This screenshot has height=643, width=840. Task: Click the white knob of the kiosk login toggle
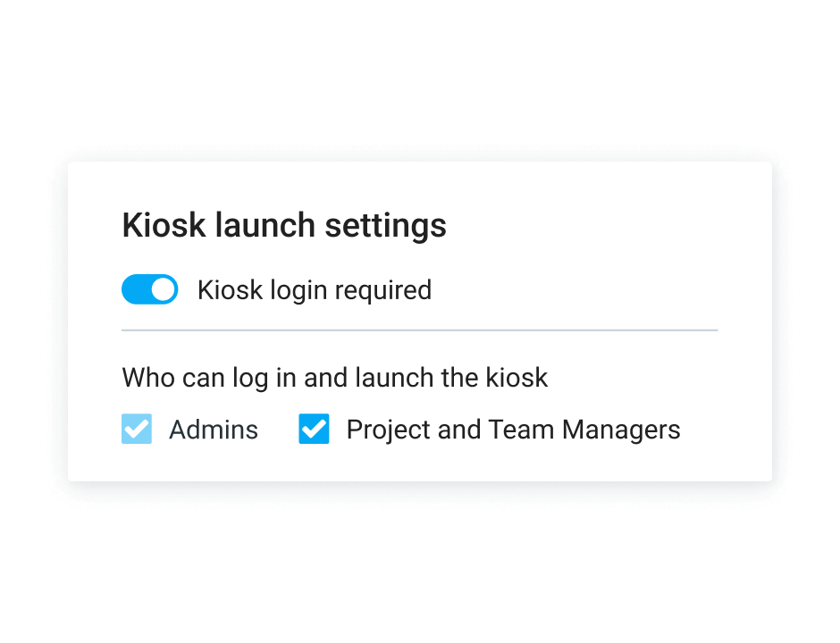coord(163,290)
